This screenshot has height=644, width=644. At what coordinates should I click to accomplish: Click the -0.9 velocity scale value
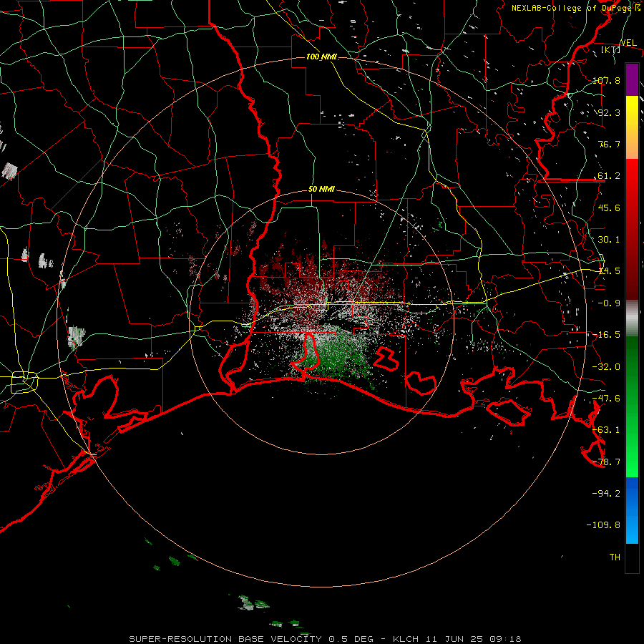point(609,303)
